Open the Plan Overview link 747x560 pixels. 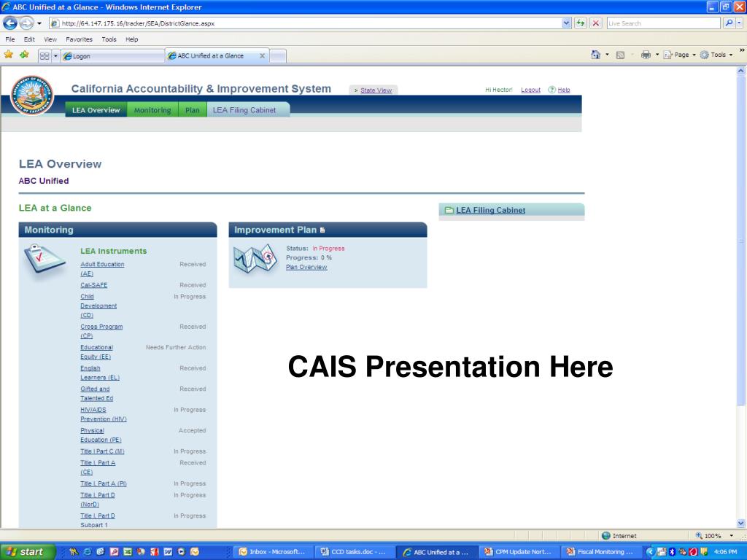pyautogui.click(x=306, y=267)
